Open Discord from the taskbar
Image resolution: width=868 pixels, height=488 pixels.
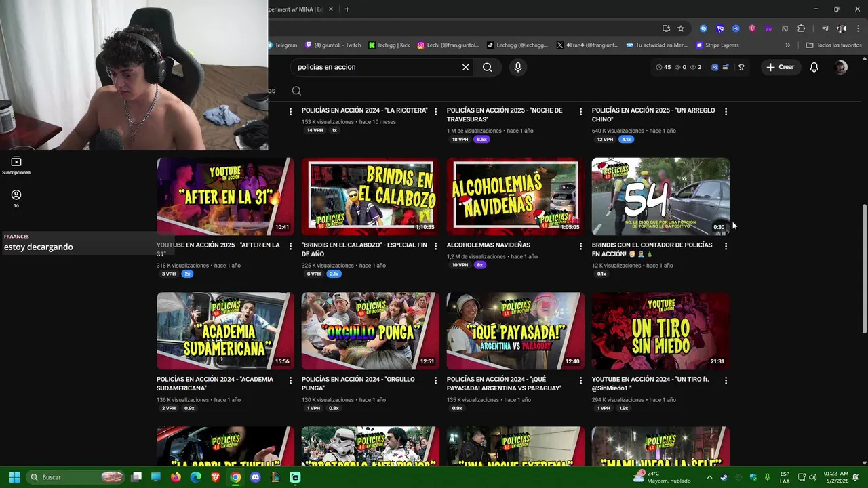[x=255, y=477]
